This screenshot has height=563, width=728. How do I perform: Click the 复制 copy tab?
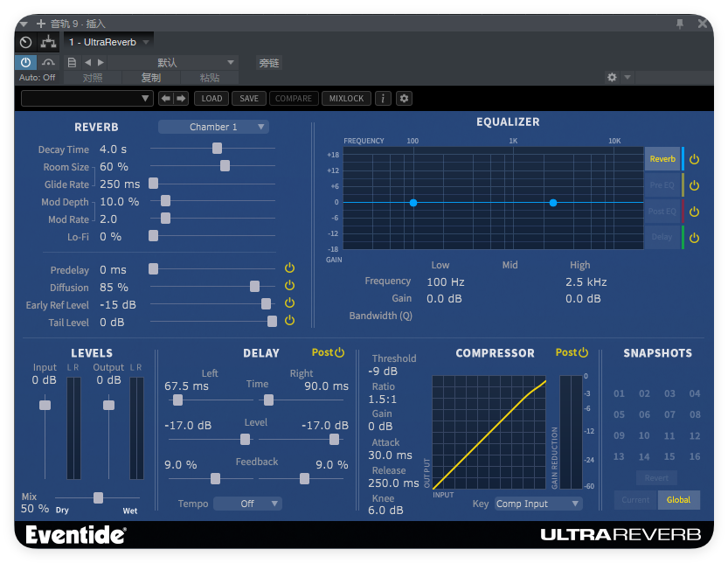coord(151,78)
